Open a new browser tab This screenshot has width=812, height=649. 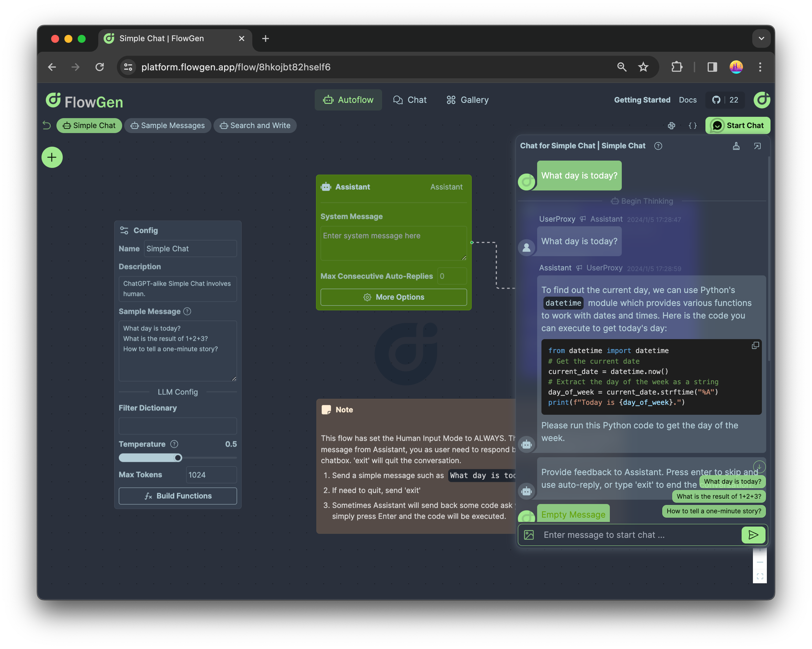click(265, 38)
